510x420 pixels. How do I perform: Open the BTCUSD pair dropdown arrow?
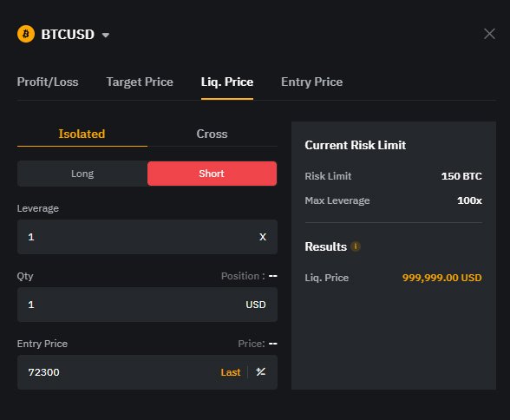point(106,35)
